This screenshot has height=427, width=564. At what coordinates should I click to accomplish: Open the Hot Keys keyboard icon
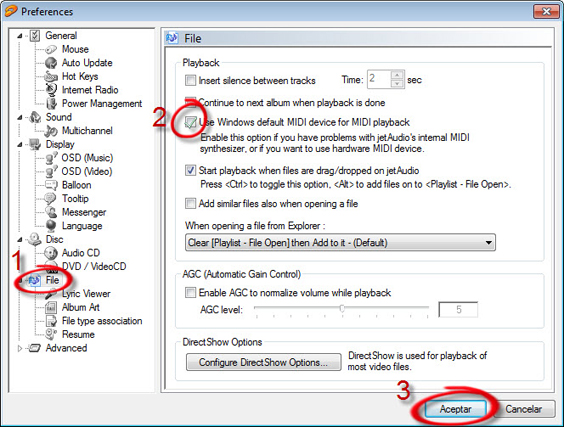[51, 76]
